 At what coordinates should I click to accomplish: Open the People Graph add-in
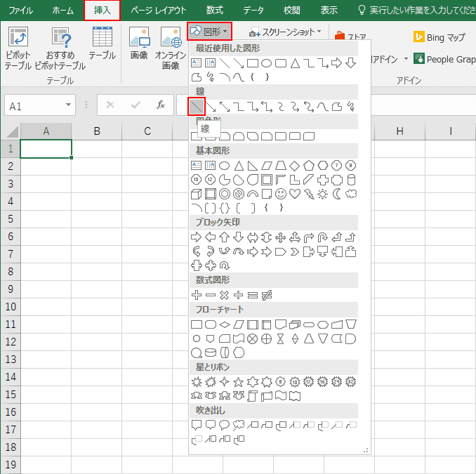[x=444, y=59]
